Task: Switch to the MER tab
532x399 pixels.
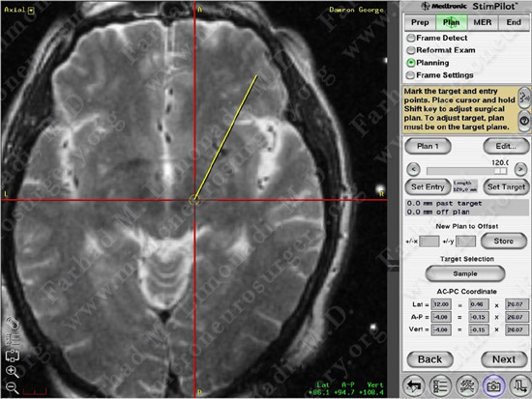Action: 483,22
